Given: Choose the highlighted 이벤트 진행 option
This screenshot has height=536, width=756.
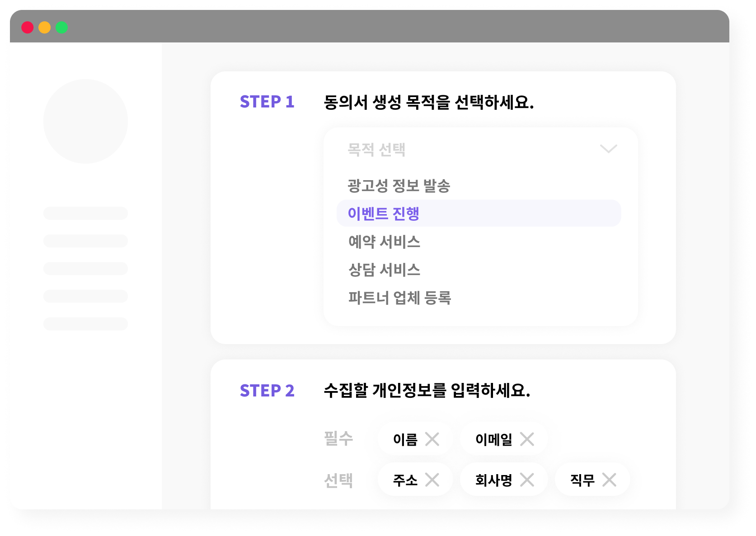Looking at the screenshot, I should coord(479,213).
